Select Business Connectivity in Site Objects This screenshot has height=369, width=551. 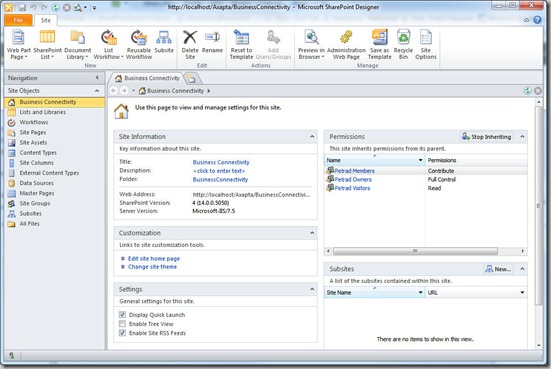pyautogui.click(x=54, y=102)
